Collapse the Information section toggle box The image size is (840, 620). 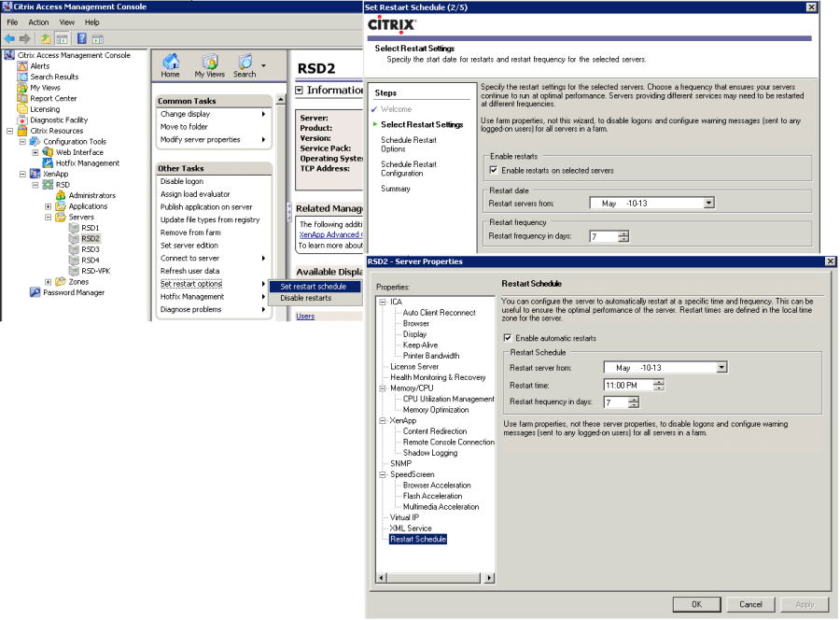coord(300,91)
